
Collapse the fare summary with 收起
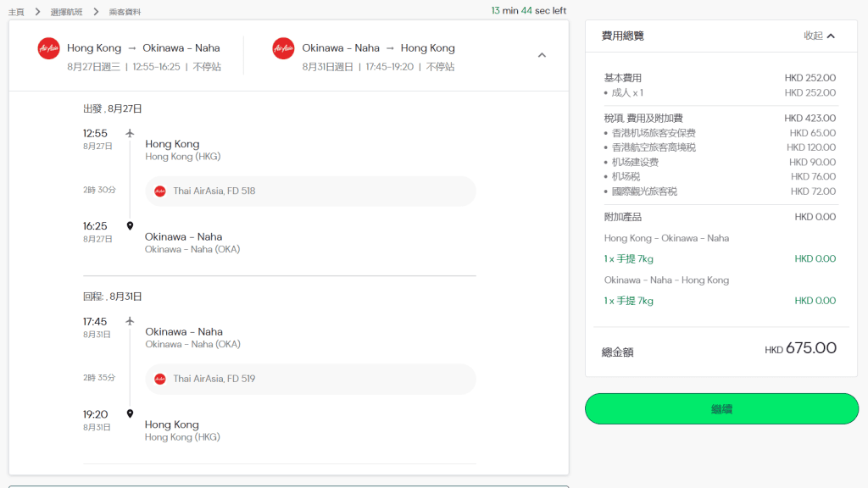point(813,36)
